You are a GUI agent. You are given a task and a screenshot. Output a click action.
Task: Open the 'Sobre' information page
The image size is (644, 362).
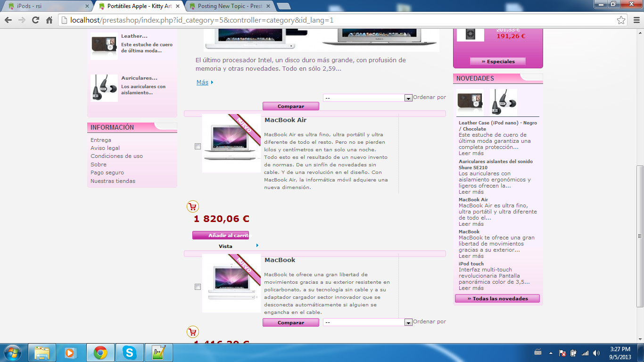(x=99, y=165)
